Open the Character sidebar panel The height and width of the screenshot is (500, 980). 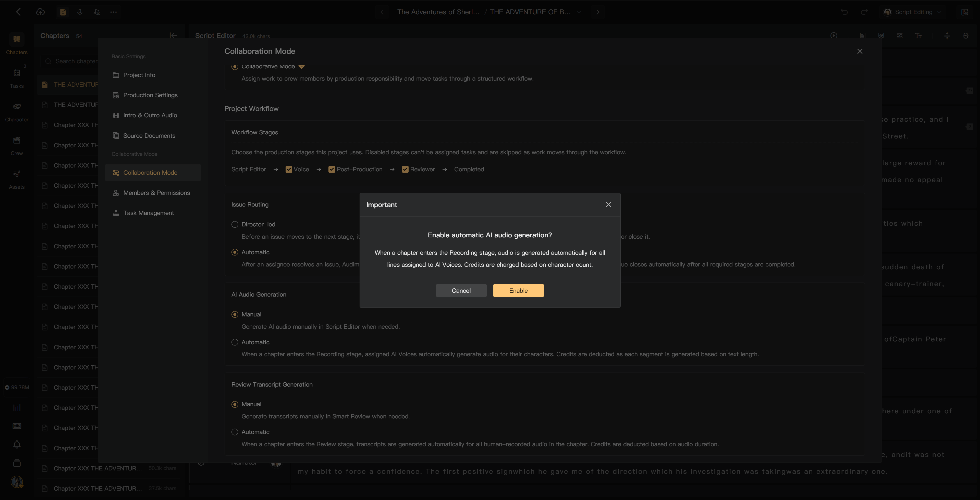click(x=17, y=112)
